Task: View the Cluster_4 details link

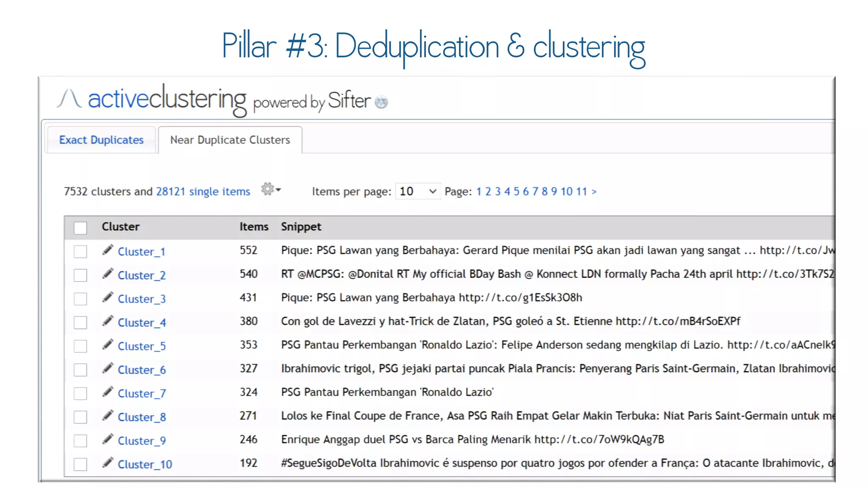Action: pyautogui.click(x=142, y=323)
